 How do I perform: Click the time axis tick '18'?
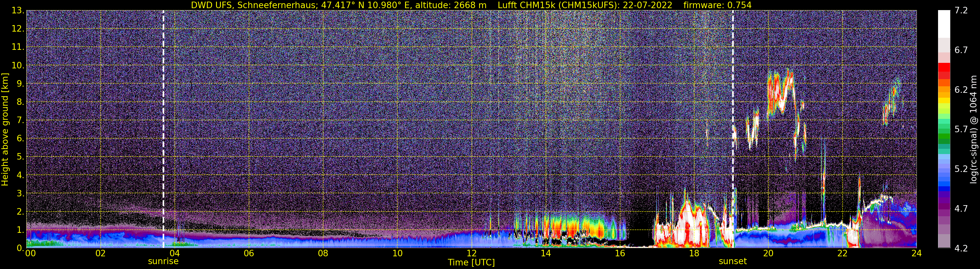pos(694,254)
